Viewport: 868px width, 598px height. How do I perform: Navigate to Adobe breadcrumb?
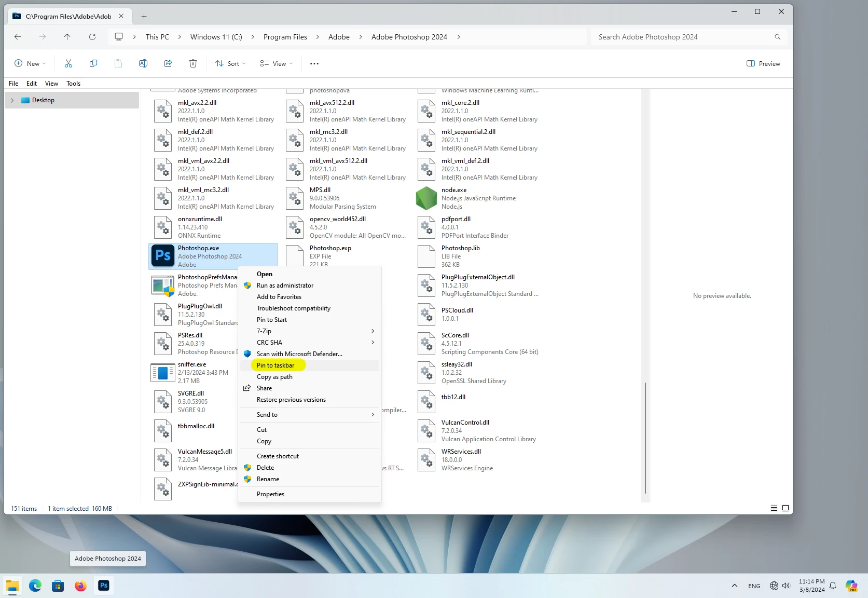339,37
